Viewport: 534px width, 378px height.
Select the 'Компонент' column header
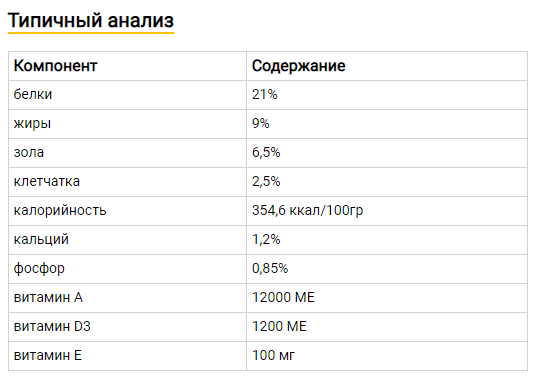point(56,66)
